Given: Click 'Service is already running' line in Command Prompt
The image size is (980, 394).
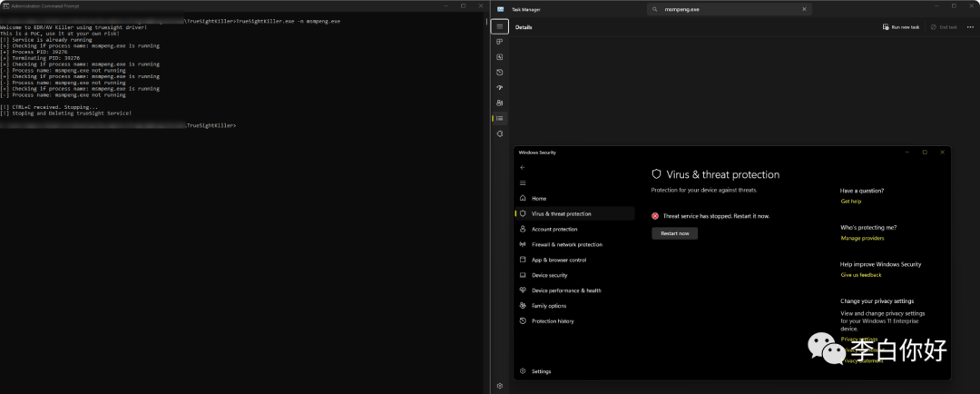Looking at the screenshot, I should 46,40.
